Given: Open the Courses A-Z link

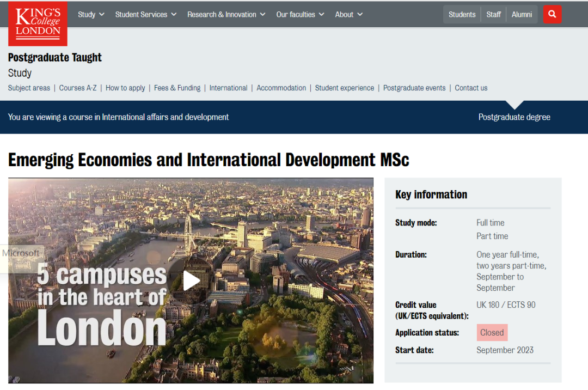Looking at the screenshot, I should 78,88.
